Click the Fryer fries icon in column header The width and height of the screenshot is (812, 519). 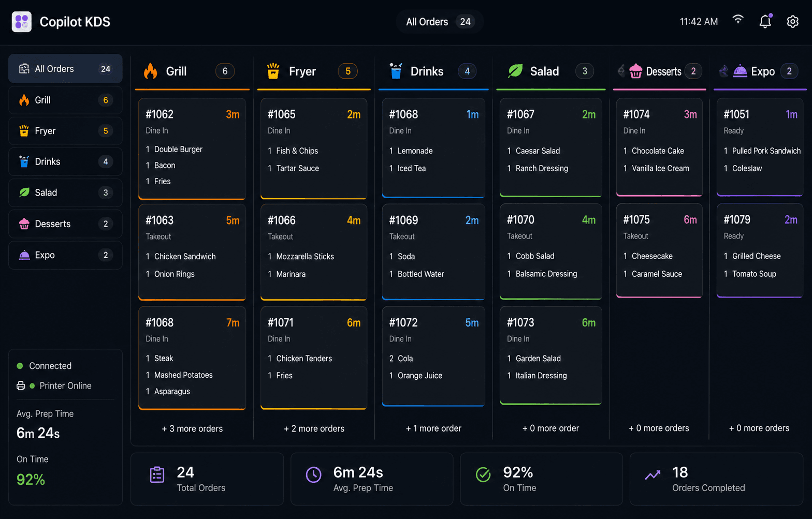pos(273,71)
